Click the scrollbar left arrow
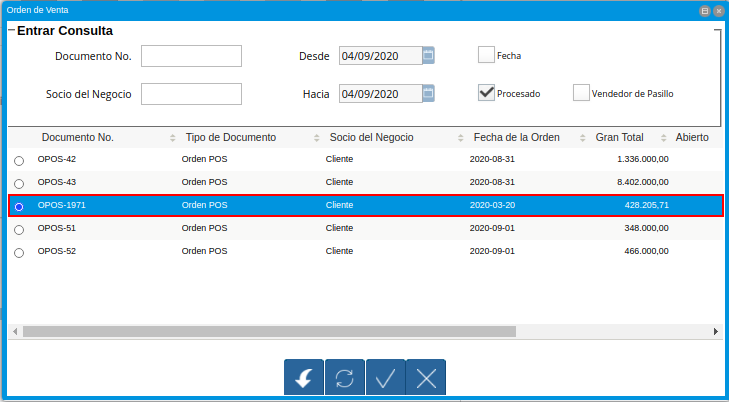The image size is (729, 402). pos(15,331)
